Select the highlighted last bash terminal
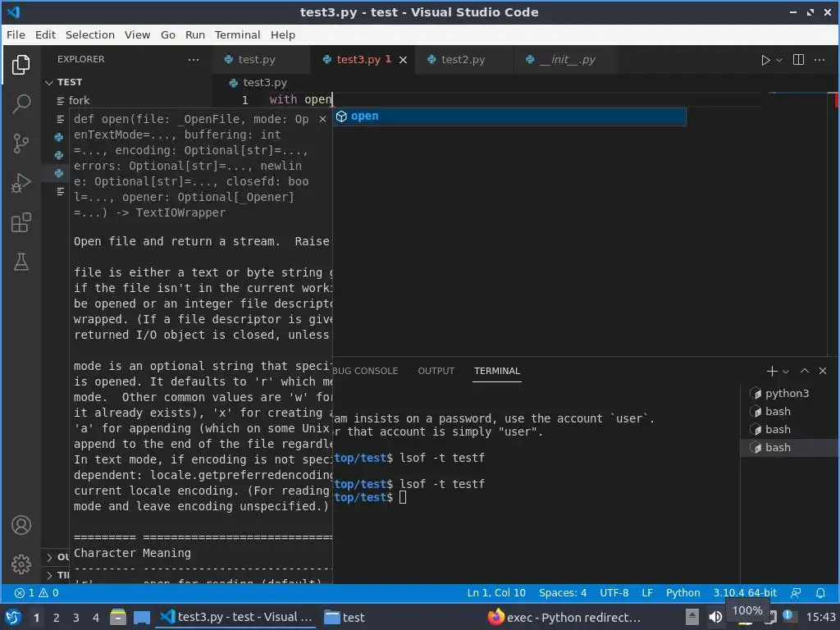Image resolution: width=840 pixels, height=630 pixels. tap(787, 447)
